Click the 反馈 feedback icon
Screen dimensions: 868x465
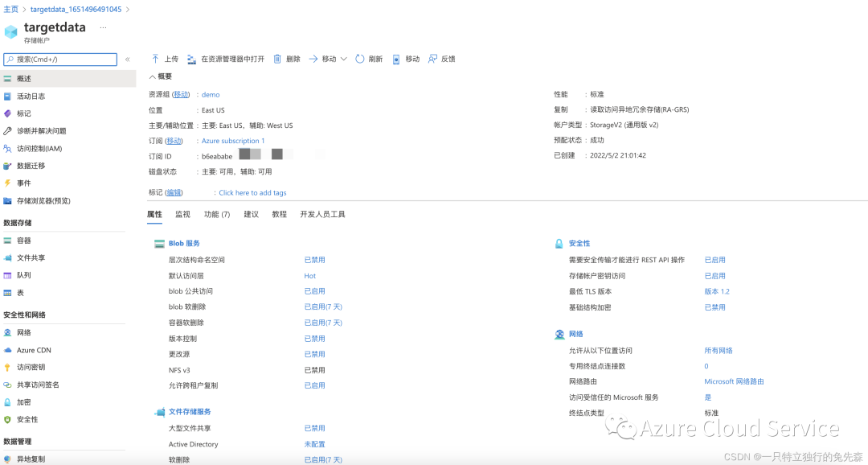pos(433,59)
